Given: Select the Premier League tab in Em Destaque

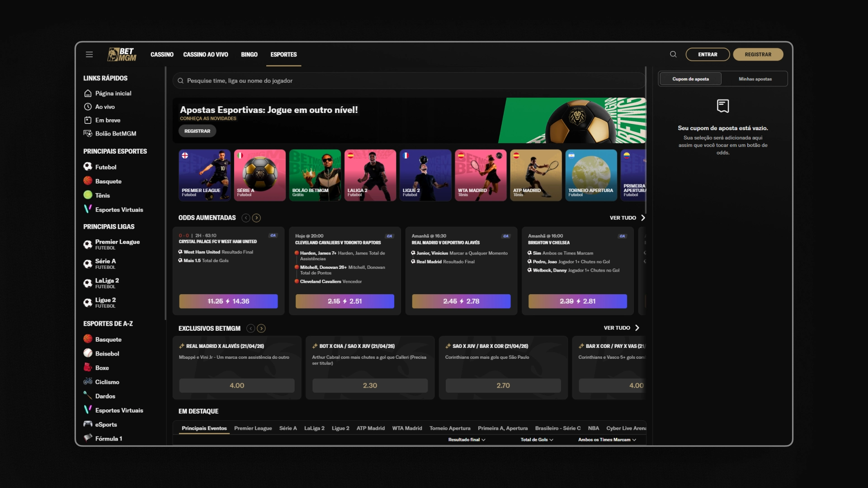Looking at the screenshot, I should coord(253,428).
